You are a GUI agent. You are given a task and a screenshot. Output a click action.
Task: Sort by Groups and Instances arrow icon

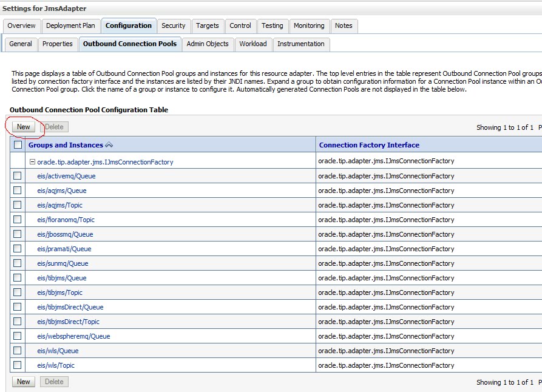click(x=109, y=145)
